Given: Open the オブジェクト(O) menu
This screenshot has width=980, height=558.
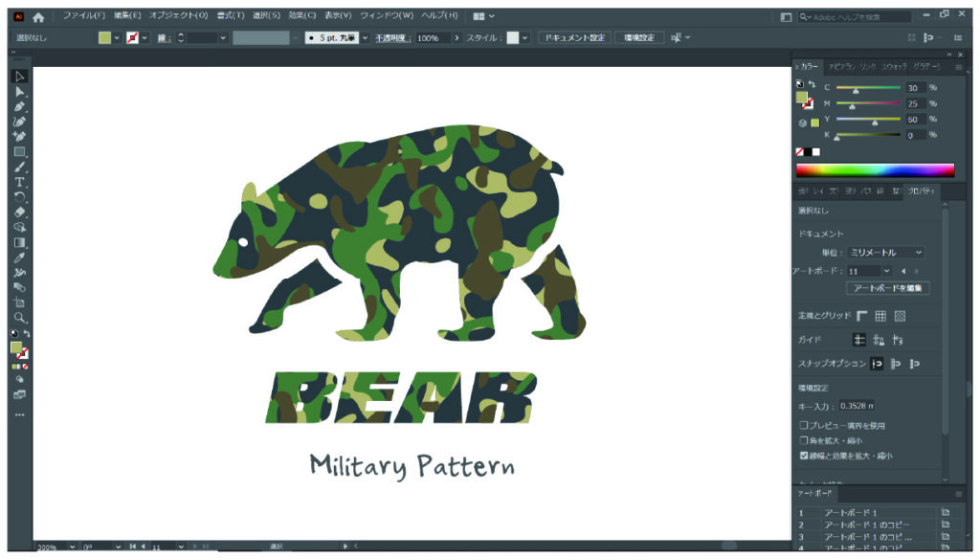Looking at the screenshot, I should tap(178, 15).
